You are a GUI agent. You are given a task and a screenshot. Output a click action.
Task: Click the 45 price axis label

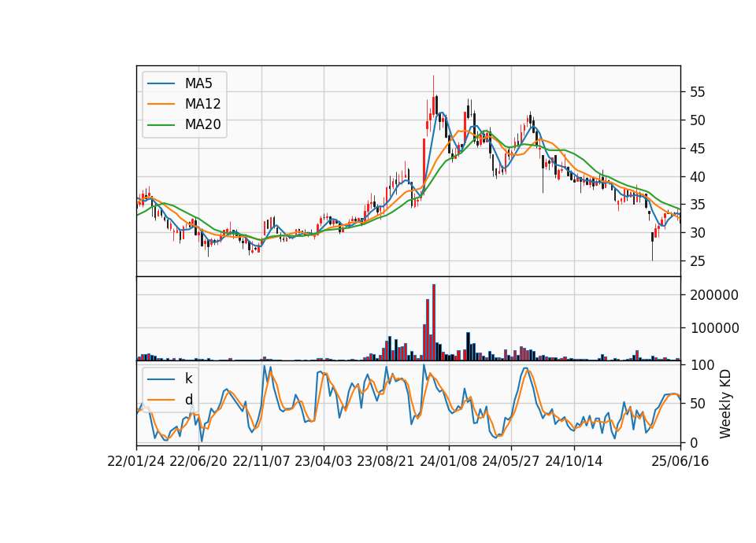click(698, 149)
